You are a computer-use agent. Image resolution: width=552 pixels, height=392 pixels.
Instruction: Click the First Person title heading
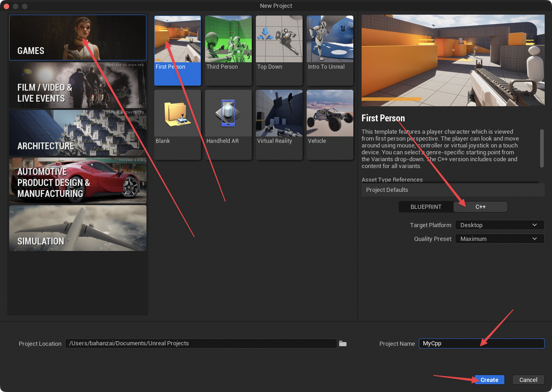[x=383, y=118]
